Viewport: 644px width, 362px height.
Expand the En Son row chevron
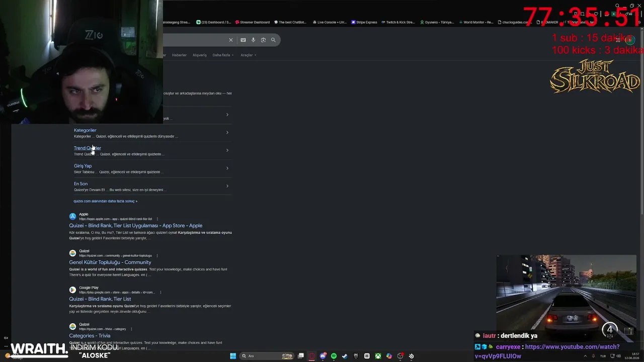tap(227, 186)
